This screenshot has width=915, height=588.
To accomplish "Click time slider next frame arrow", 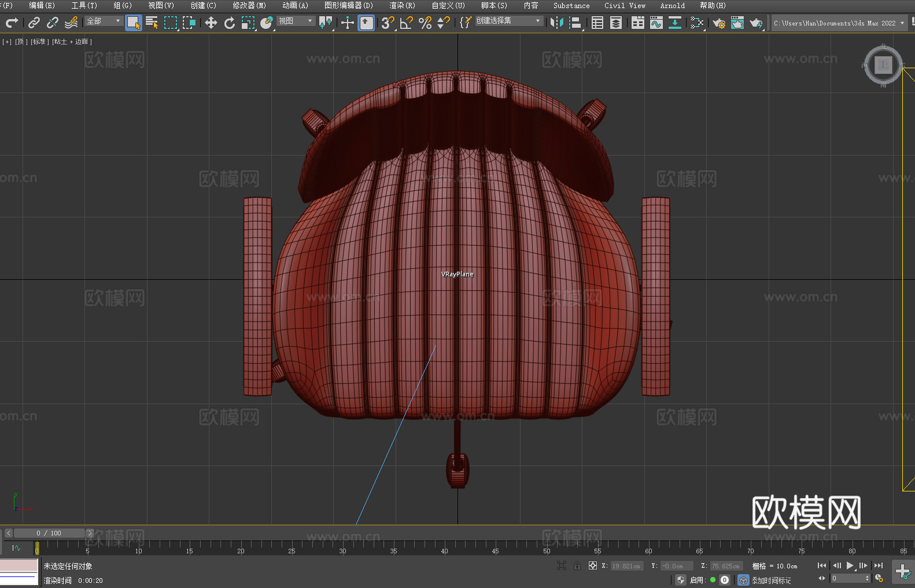I will tap(90, 533).
